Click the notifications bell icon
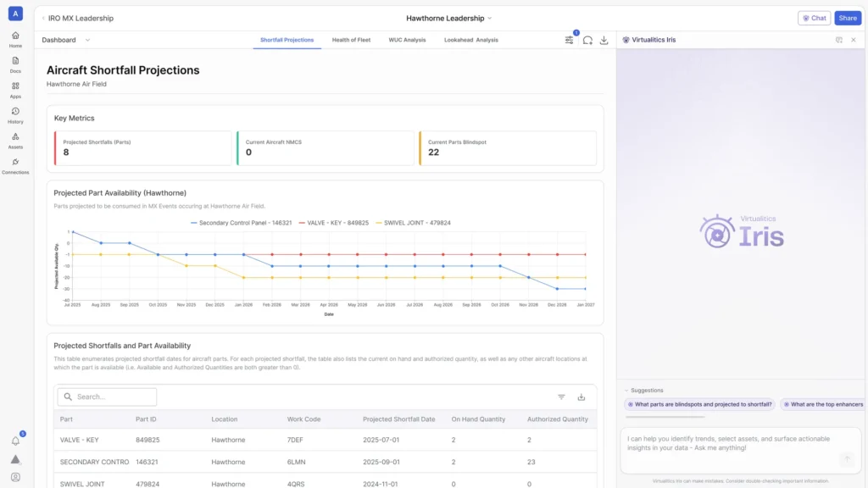This screenshot has height=488, width=868. pos(15,441)
